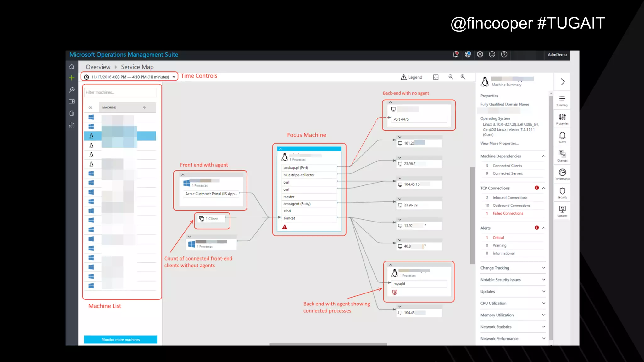644x362 pixels.
Task: Select backup.pl (Perl) process
Action: 309,168
